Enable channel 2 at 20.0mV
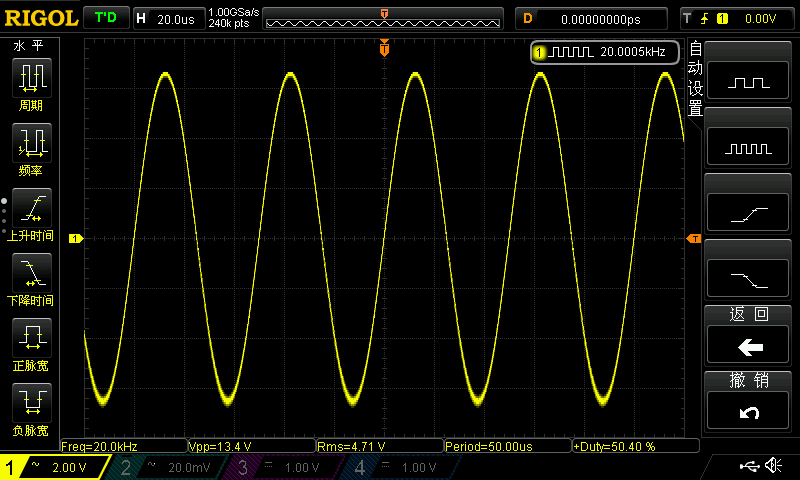This screenshot has height=480, width=800. 167,467
